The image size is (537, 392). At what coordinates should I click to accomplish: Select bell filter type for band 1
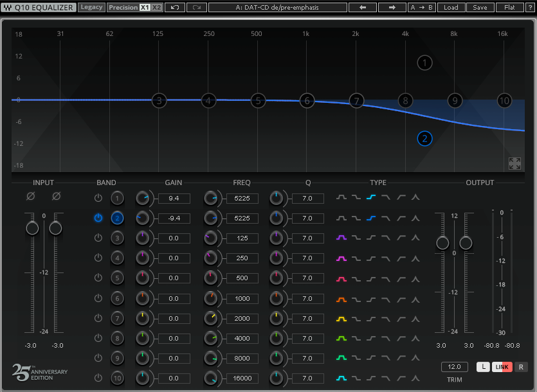341,197
